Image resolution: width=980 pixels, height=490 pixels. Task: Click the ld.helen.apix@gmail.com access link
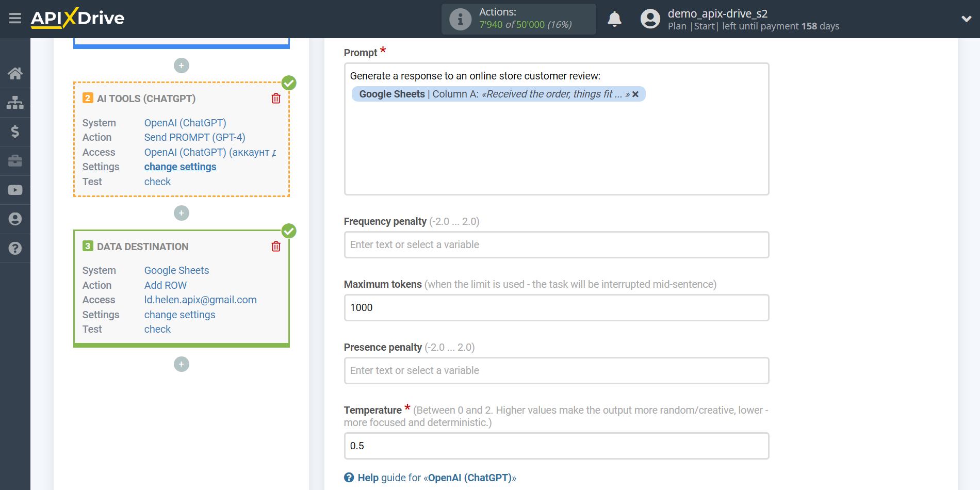[x=200, y=300]
